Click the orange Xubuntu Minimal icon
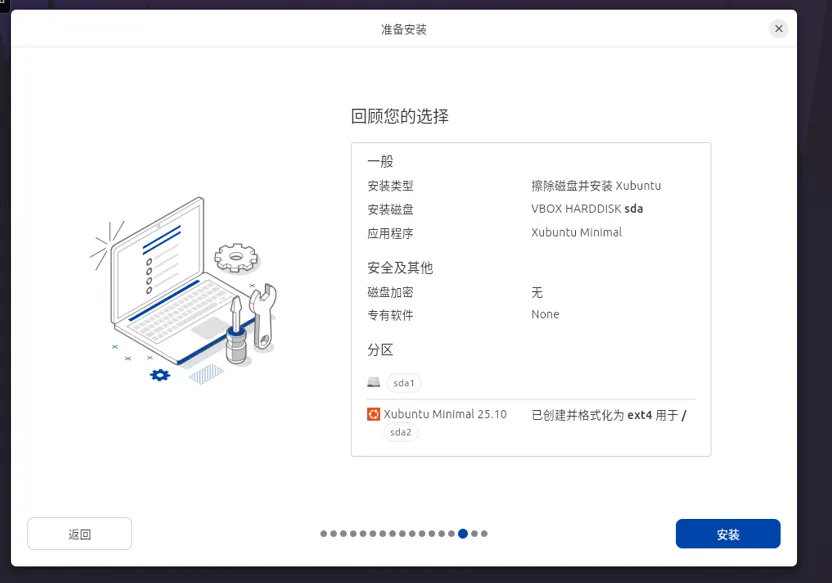832x583 pixels. coord(374,414)
